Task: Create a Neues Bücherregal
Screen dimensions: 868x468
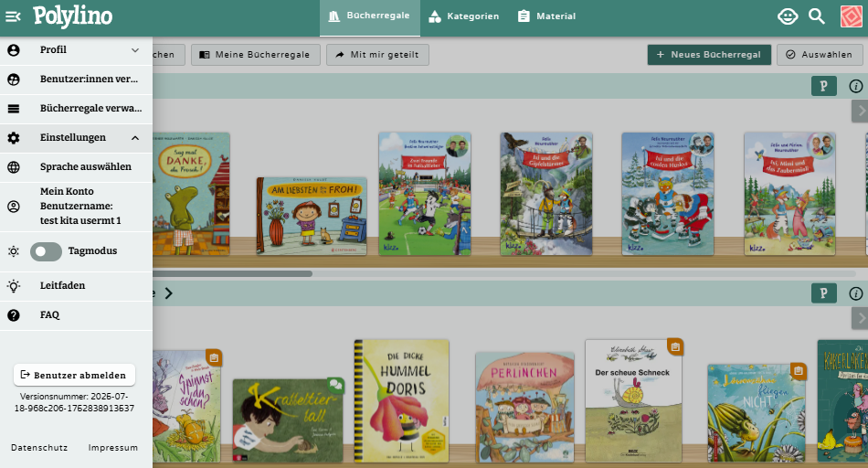Action: click(709, 55)
